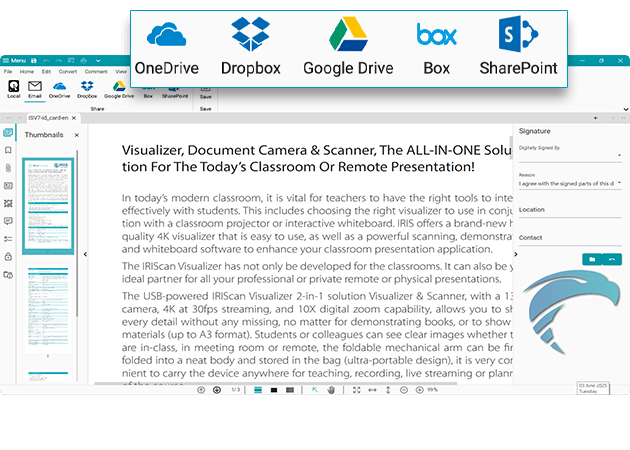This screenshot has width=630, height=450.
Task: Zoom out with the minus button
Action: coord(404,390)
